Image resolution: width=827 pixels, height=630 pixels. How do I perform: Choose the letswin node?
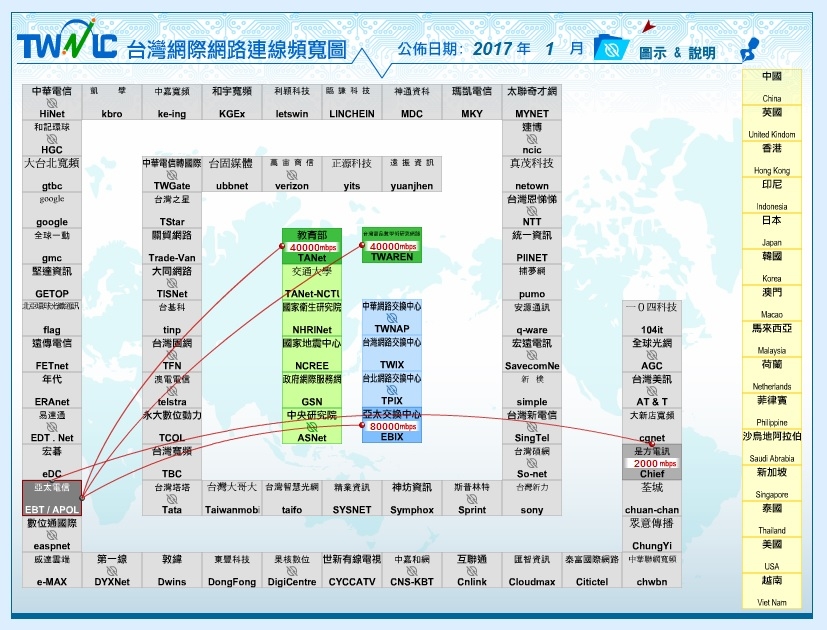pyautogui.click(x=292, y=102)
